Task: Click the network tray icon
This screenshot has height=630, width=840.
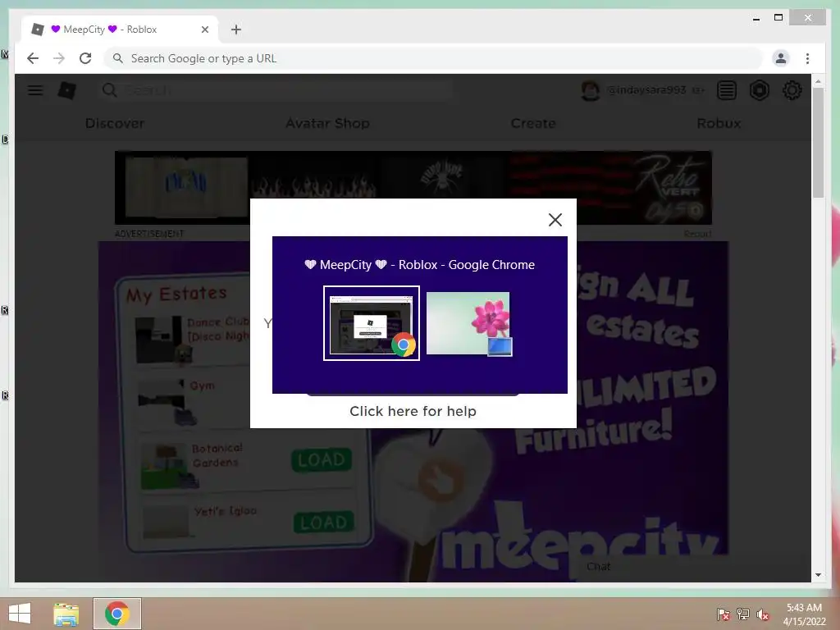Action: coord(743,614)
